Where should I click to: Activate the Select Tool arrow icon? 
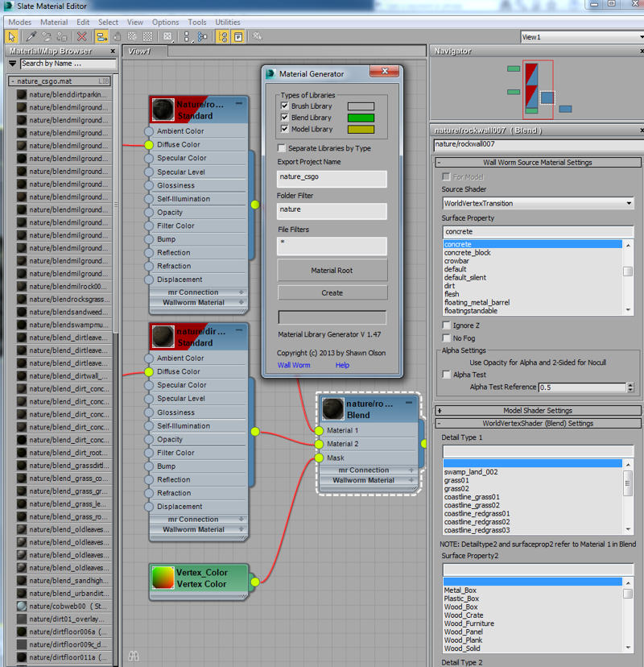tap(11, 36)
